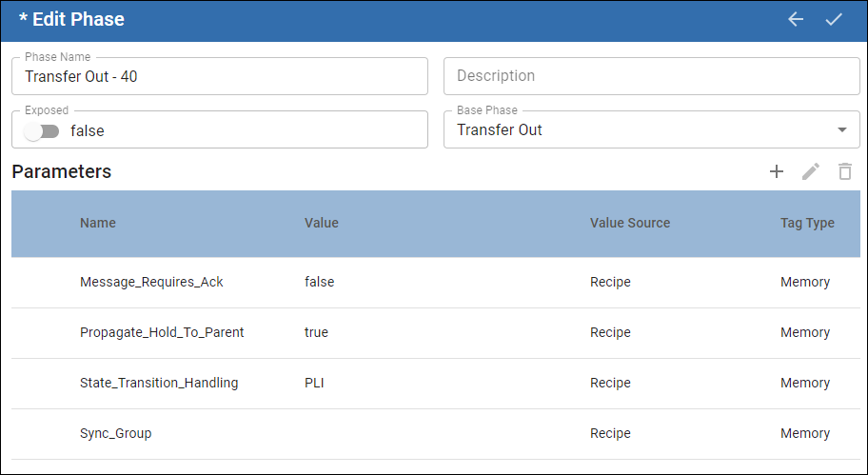Click the true value for Propagate_Hold_To_Parent
Screen dimensions: 868x475
click(x=316, y=332)
